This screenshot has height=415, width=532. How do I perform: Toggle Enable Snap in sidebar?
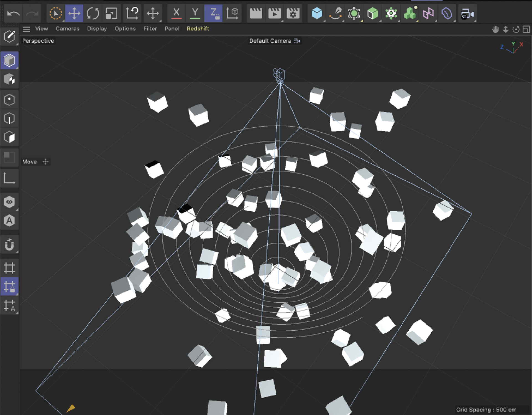click(9, 244)
